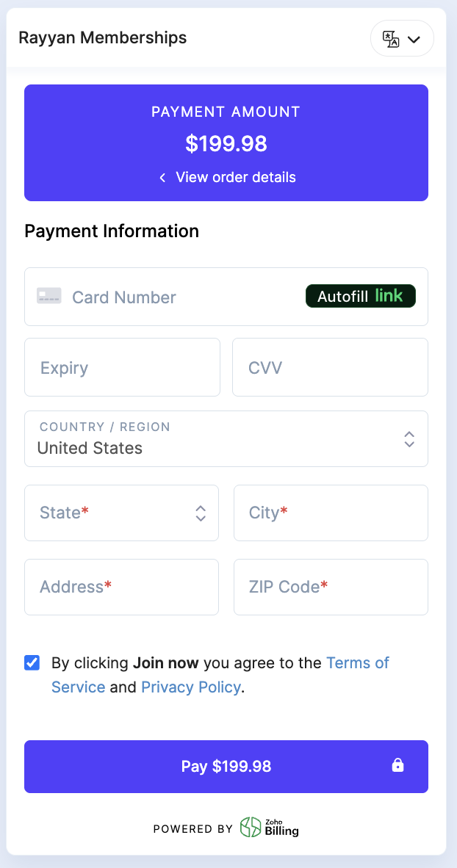Click the lock icon on the Pay button
This screenshot has height=868, width=457.
point(397,766)
